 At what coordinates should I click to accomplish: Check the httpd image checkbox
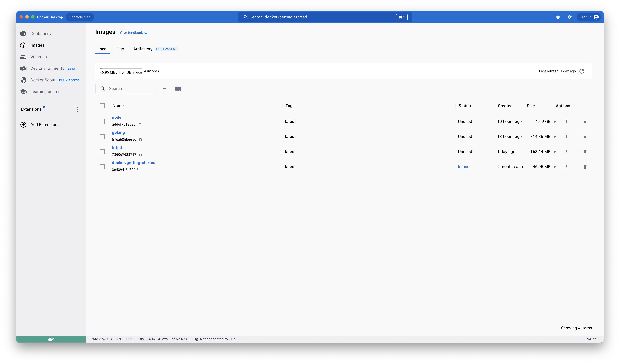[x=102, y=152]
